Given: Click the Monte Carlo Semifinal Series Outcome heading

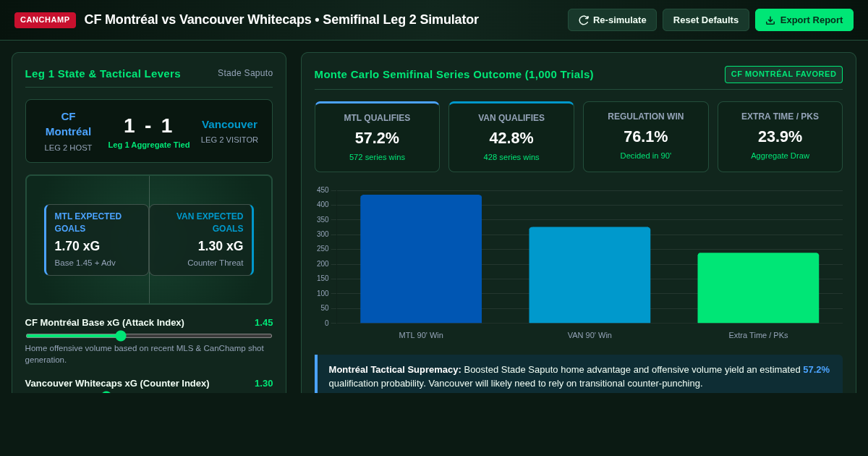Looking at the screenshot, I should click(454, 74).
